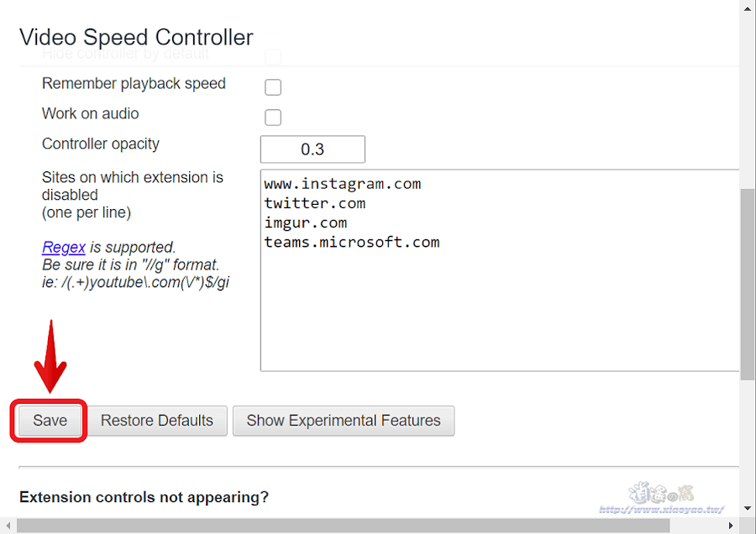Toggle the Work on audio checkbox
This screenshot has height=534, width=756.
pos(272,117)
